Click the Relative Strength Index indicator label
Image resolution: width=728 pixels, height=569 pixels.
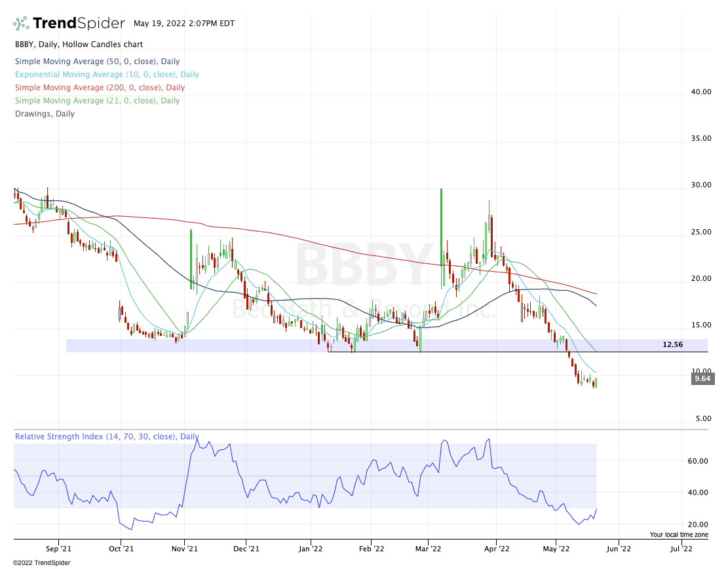(x=107, y=437)
